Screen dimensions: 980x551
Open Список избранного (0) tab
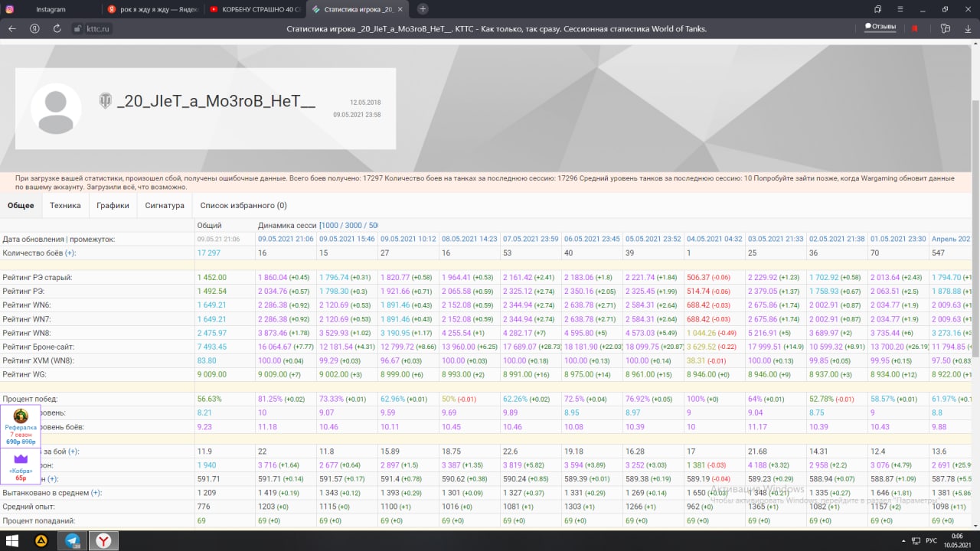[x=243, y=205]
